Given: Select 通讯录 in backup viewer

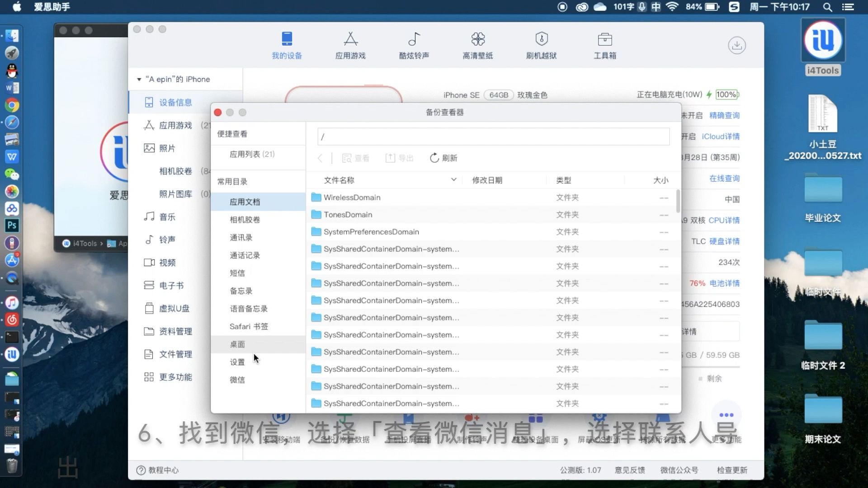Looking at the screenshot, I should pos(241,237).
